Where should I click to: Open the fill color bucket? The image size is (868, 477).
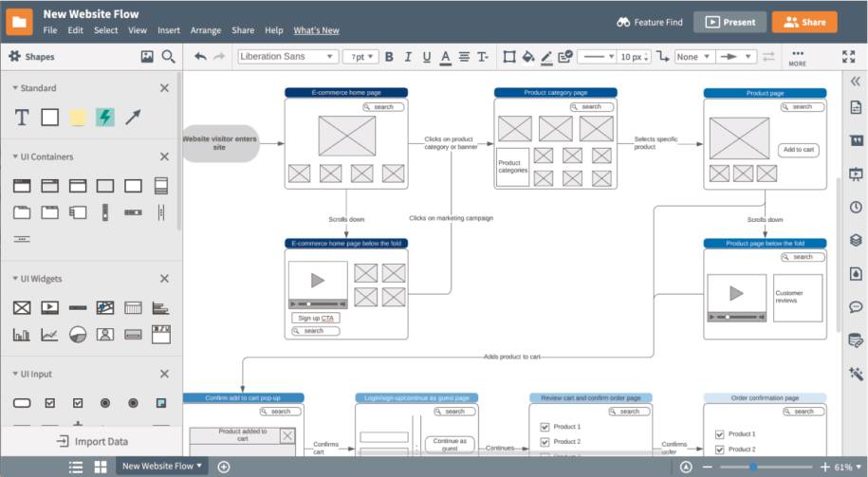528,57
